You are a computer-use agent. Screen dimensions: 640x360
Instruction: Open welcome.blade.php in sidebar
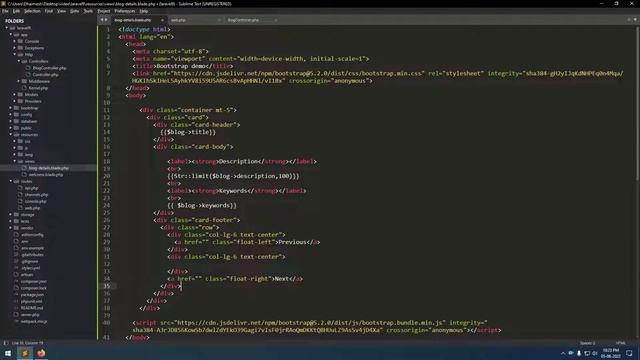pyautogui.click(x=46, y=175)
